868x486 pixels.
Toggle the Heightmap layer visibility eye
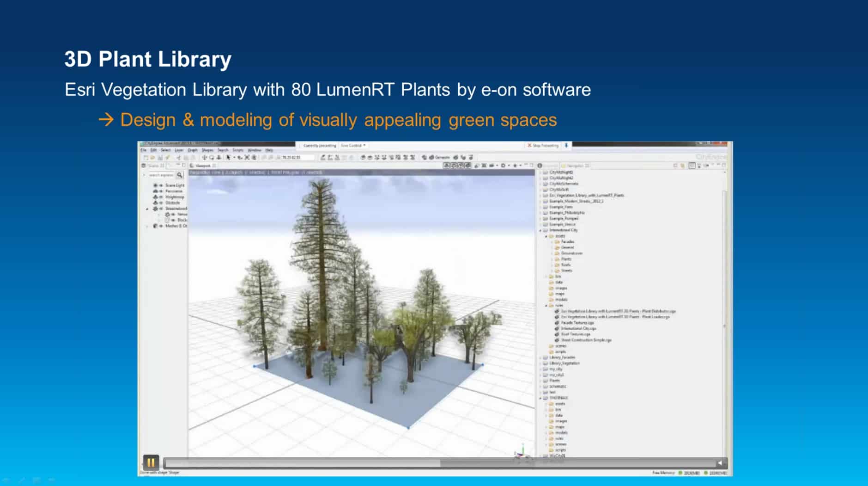tap(160, 197)
